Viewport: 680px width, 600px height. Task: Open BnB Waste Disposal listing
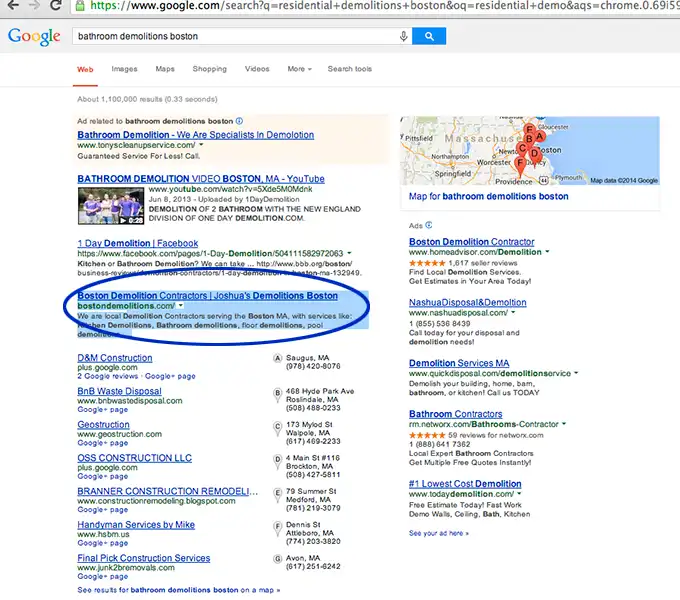pos(119,391)
